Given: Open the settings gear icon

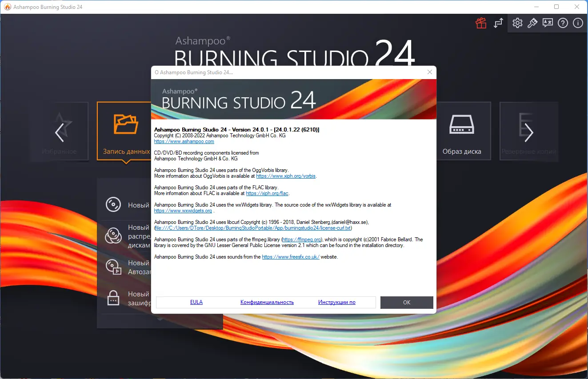Looking at the screenshot, I should [x=517, y=23].
